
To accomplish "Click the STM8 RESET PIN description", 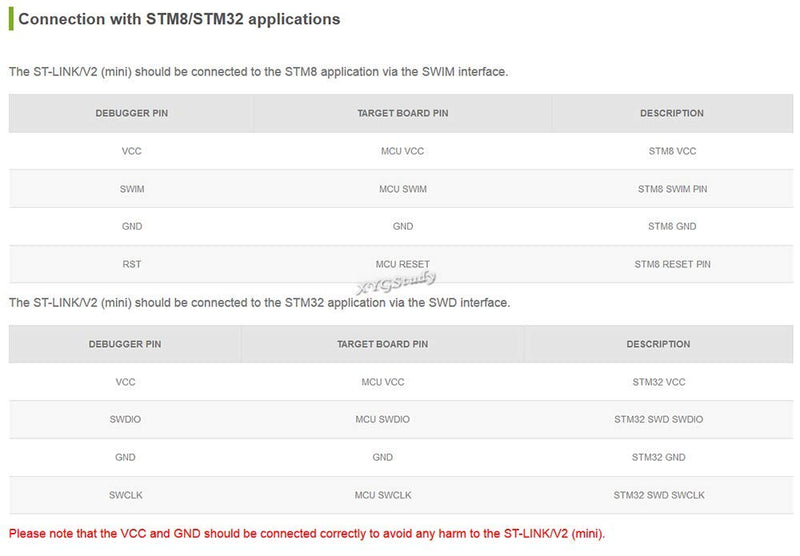I will 672,264.
